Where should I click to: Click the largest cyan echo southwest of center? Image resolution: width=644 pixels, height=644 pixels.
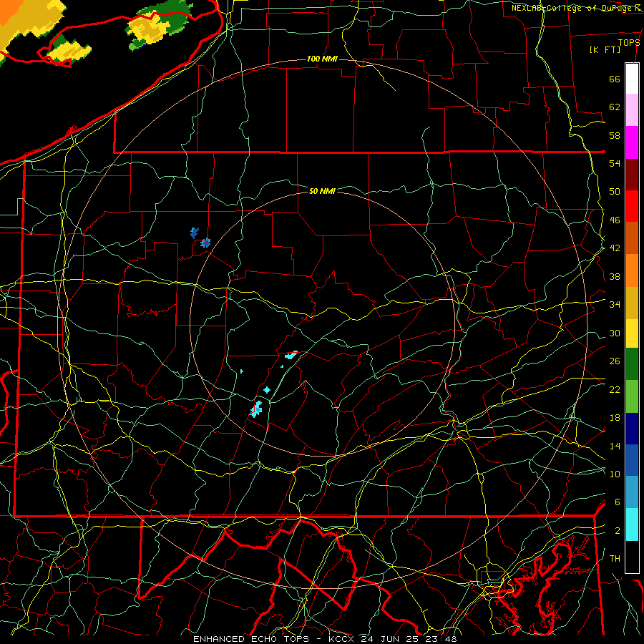click(256, 409)
